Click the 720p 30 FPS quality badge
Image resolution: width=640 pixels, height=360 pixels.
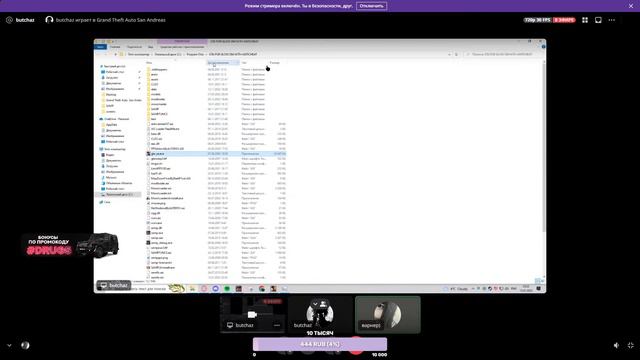tap(537, 20)
